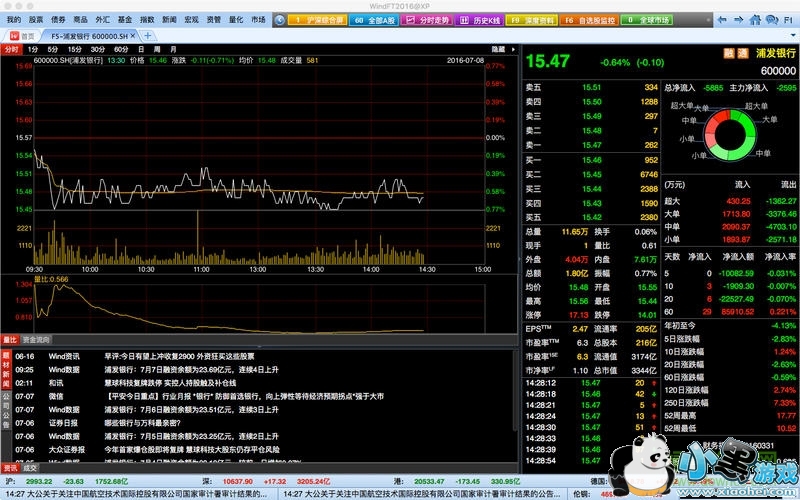The image size is (800, 500).
Task: Switch to the 量比 indicator tab
Action: coord(10,339)
